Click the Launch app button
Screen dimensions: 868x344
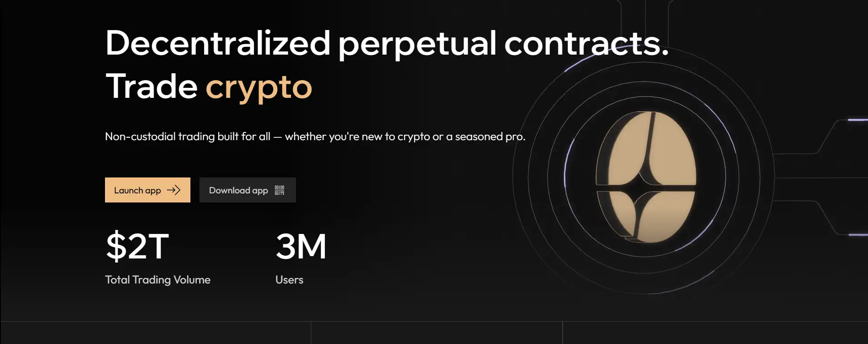click(x=147, y=190)
